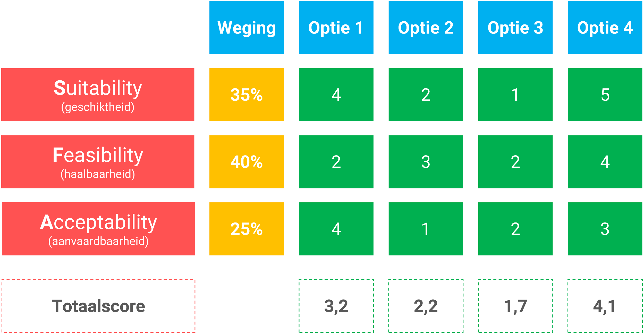
Task: Click the 35% weighting cell
Action: [x=247, y=95]
